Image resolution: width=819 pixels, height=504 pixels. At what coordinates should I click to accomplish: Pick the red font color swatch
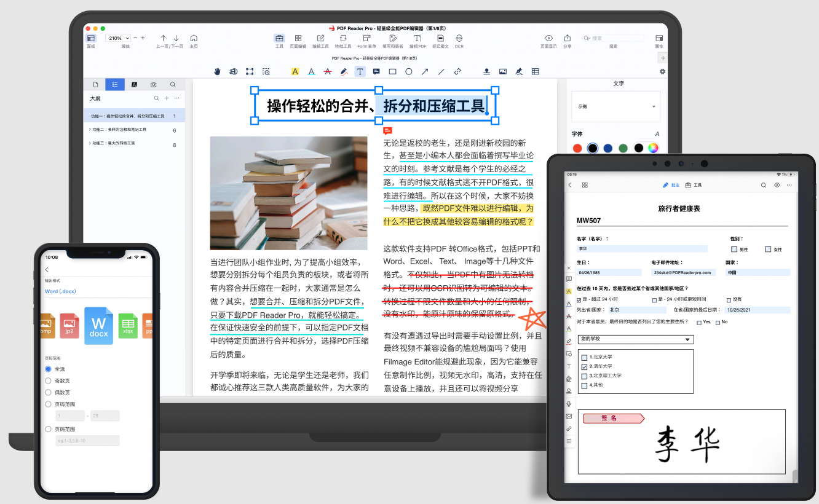coord(577,148)
